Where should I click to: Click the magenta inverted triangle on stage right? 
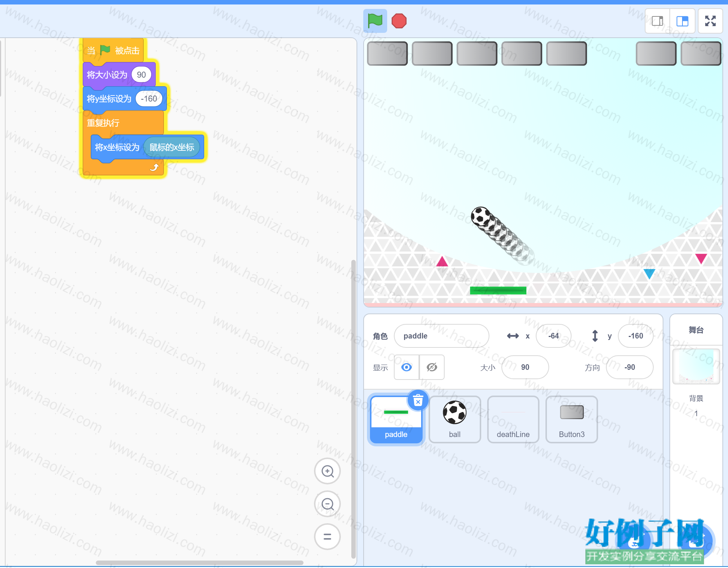tap(701, 259)
